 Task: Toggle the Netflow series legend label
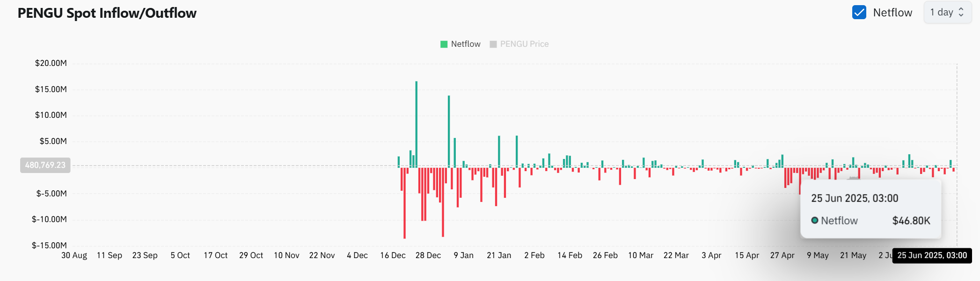(x=465, y=44)
